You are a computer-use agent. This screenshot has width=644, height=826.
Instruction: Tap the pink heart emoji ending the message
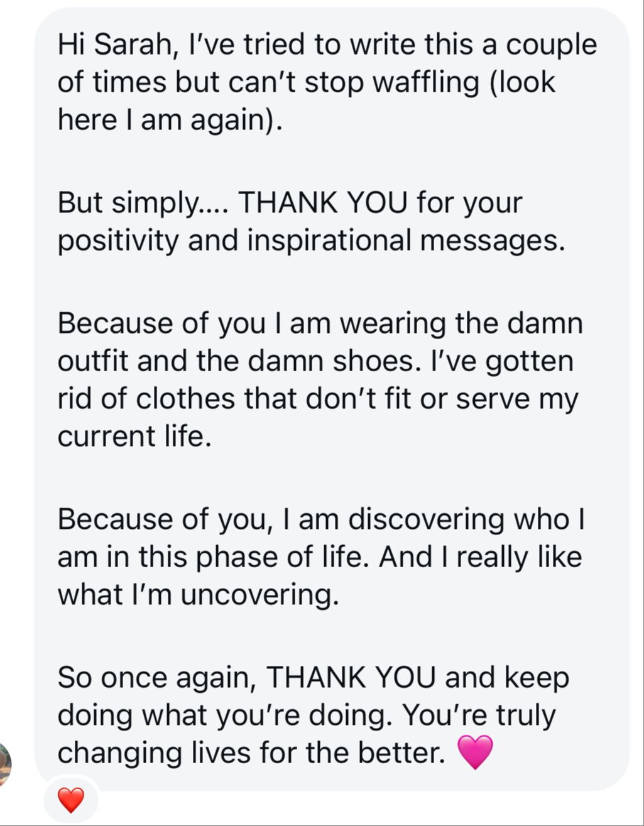(476, 752)
